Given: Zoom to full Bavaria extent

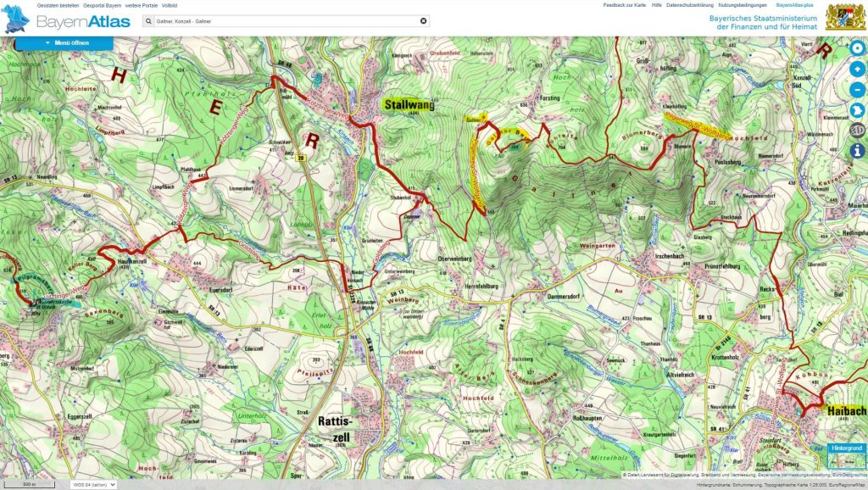Looking at the screenshot, I should click(857, 111).
